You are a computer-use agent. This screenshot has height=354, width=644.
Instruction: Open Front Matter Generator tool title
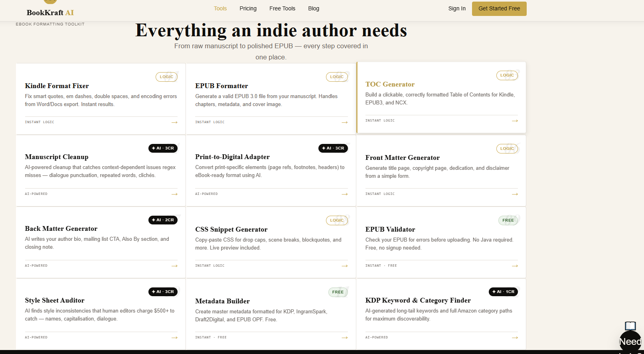[403, 157]
